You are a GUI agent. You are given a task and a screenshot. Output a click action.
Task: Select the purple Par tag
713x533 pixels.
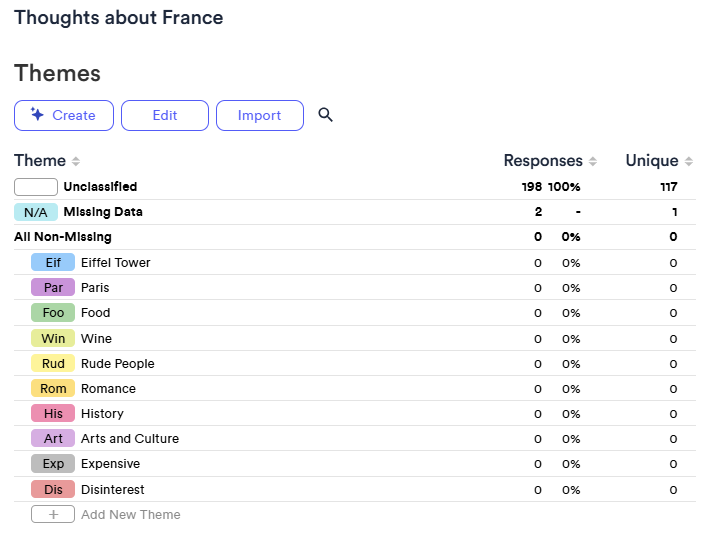click(53, 287)
